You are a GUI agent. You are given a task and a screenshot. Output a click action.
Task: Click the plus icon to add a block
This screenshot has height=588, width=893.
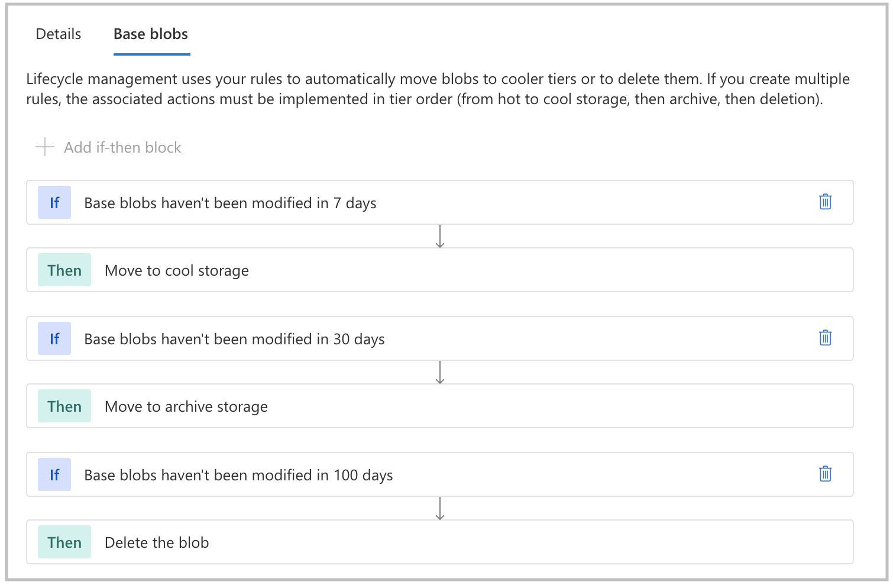[45, 147]
